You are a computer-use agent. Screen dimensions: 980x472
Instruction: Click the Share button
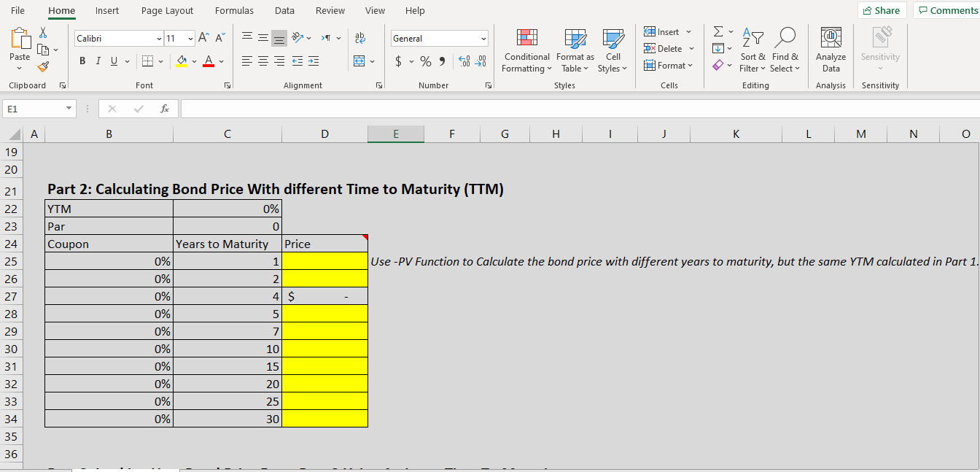[x=882, y=10]
